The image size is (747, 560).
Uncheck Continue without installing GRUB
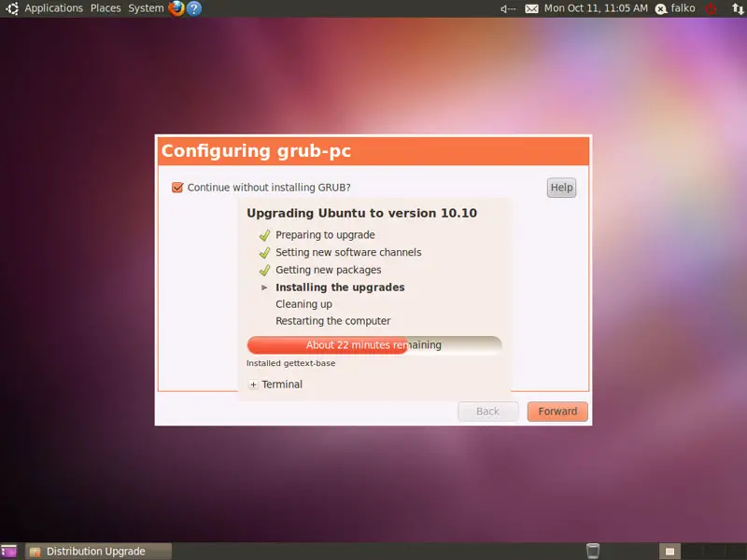(x=177, y=188)
